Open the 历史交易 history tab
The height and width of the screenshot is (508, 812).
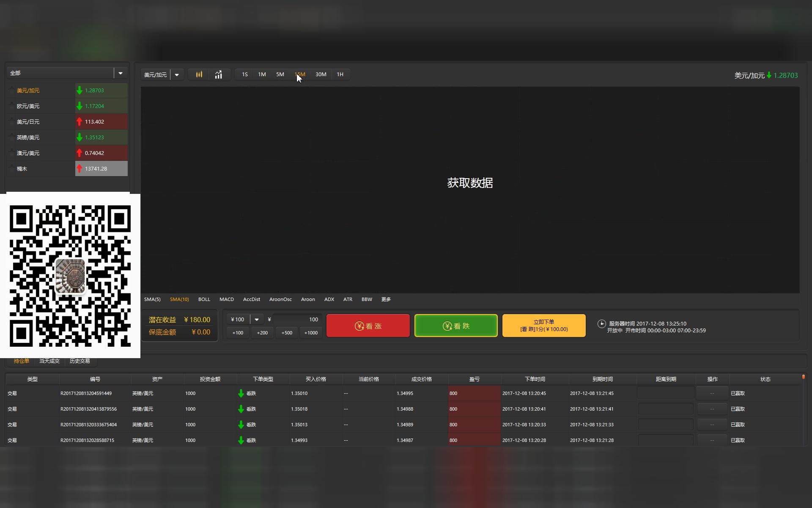point(80,361)
